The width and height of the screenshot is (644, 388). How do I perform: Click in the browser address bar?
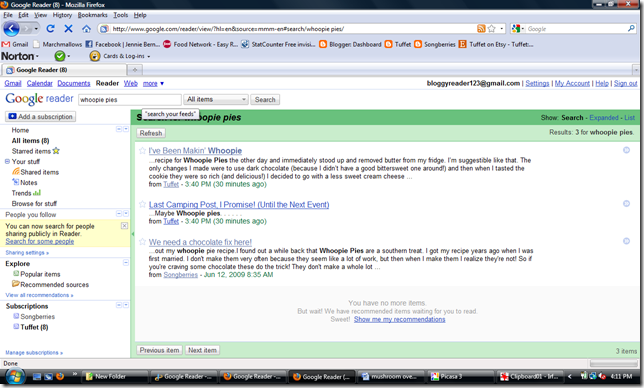pyautogui.click(x=288, y=29)
